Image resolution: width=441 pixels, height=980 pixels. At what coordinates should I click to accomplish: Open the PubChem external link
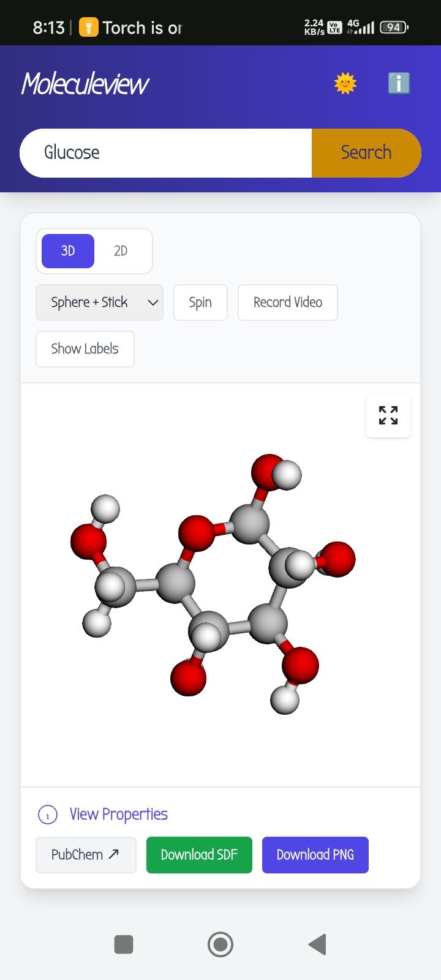pos(86,855)
